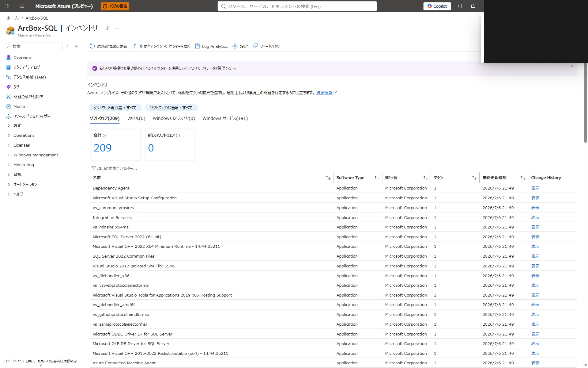Dismiss the inventory center banner
This screenshot has height=368, width=588.
571,66
